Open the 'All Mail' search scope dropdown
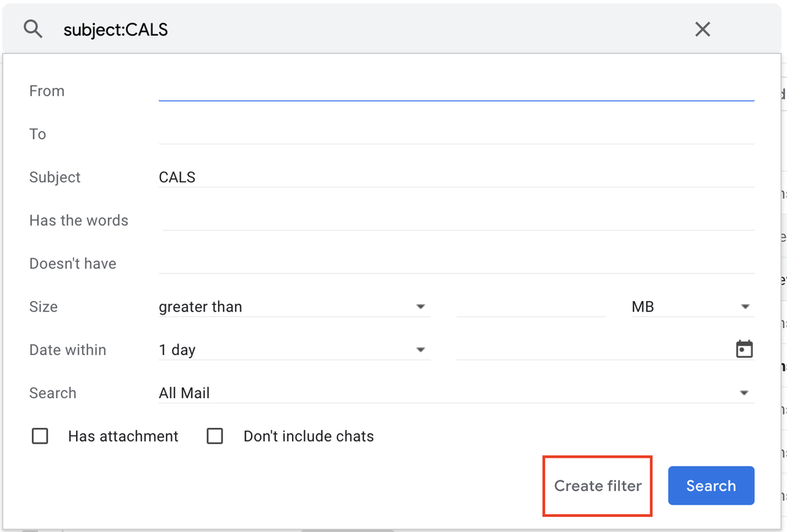This screenshot has height=532, width=787. pos(456,392)
